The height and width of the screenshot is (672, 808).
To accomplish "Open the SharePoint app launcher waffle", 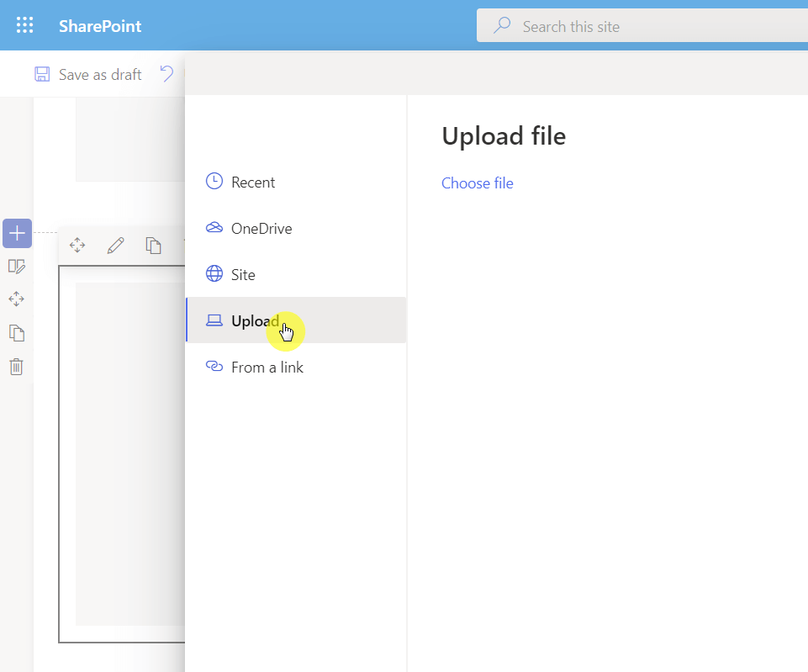I will (x=24, y=25).
